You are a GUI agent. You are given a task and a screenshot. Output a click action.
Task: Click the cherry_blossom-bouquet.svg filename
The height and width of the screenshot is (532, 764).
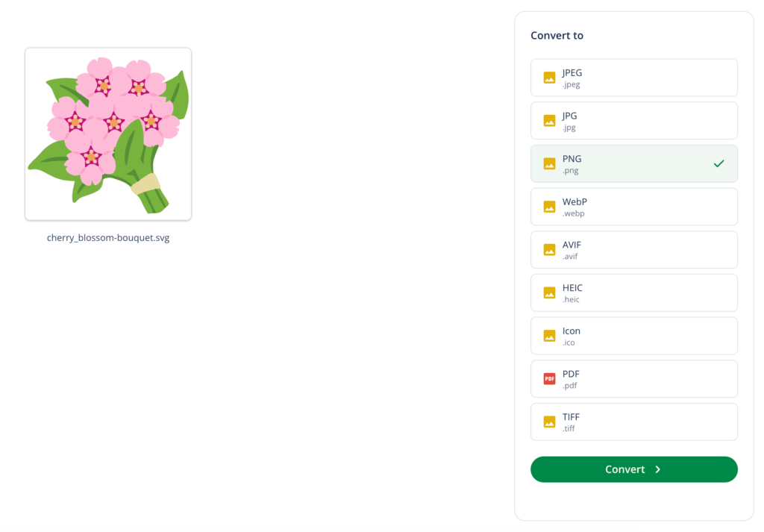tap(107, 237)
